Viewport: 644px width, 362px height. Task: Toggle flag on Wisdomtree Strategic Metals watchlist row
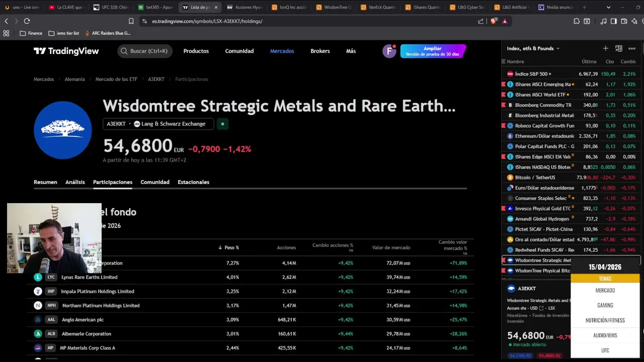click(504, 260)
